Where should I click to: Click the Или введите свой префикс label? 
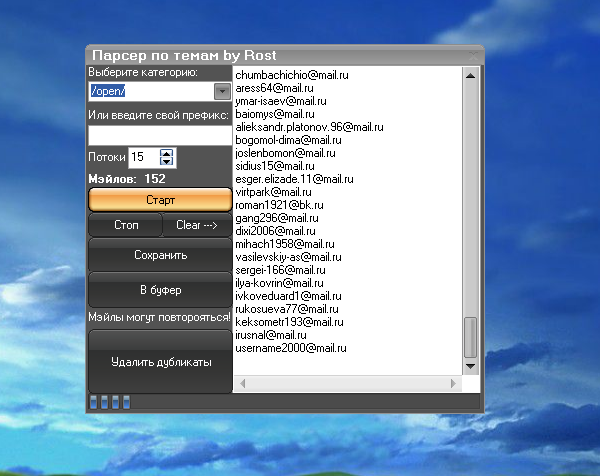(158, 115)
